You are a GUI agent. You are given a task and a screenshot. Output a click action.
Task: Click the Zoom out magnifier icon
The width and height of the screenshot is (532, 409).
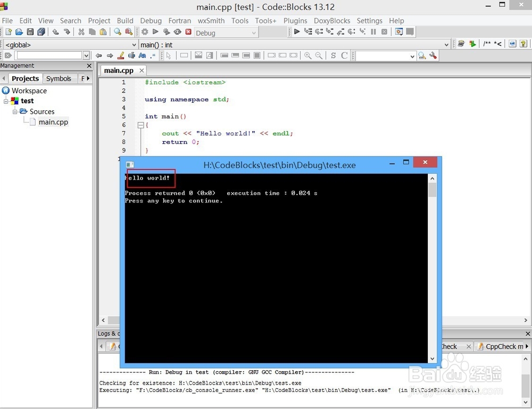319,55
